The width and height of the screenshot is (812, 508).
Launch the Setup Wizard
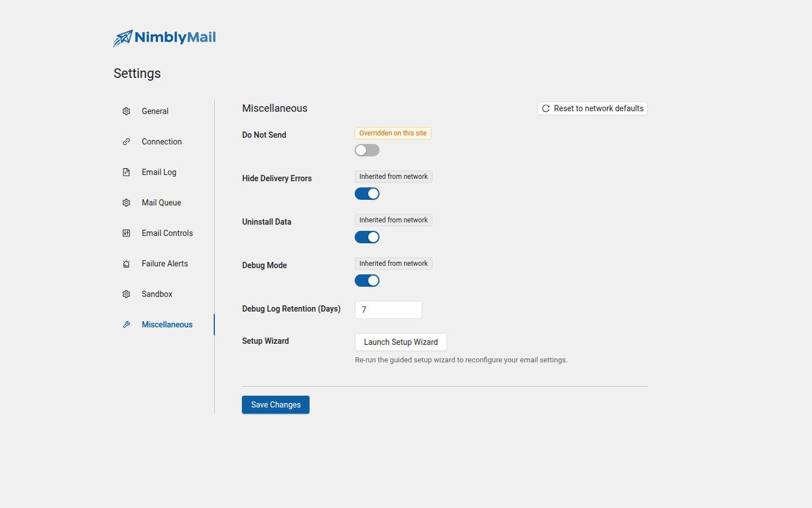401,342
